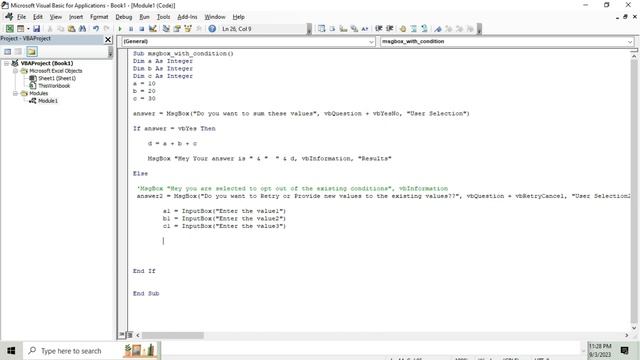This screenshot has height=360, width=640.
Task: Open the Windows Start menu
Action: pyautogui.click(x=11, y=351)
